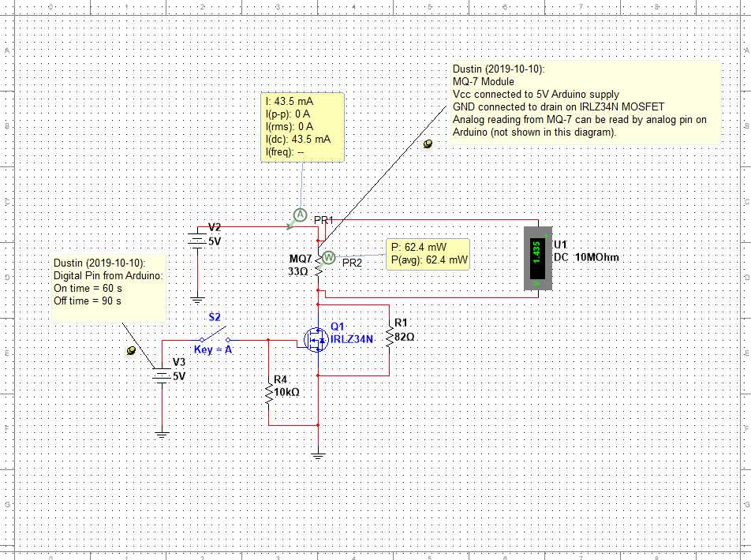Click the '10MOhm' voltmeter resistance label
The height and width of the screenshot is (560, 751).
pyautogui.click(x=596, y=257)
